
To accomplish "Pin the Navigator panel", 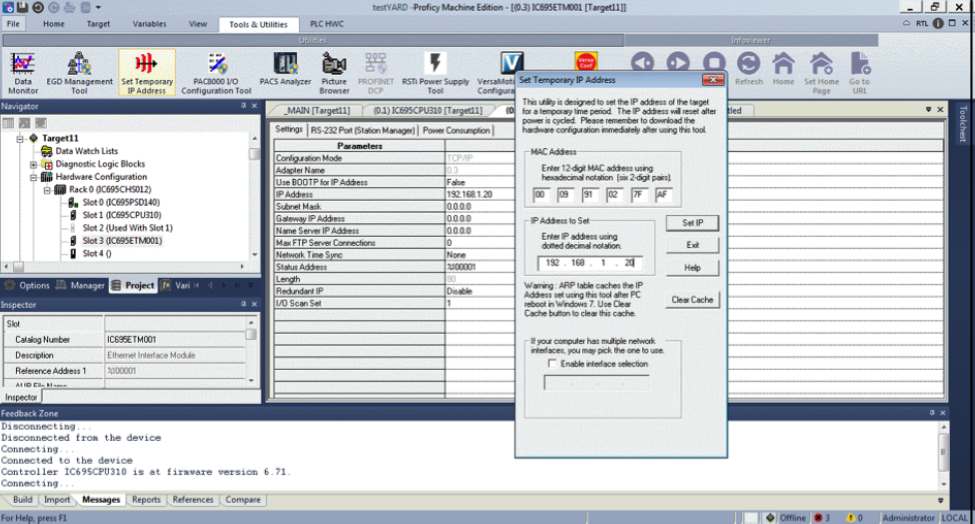I will click(243, 106).
